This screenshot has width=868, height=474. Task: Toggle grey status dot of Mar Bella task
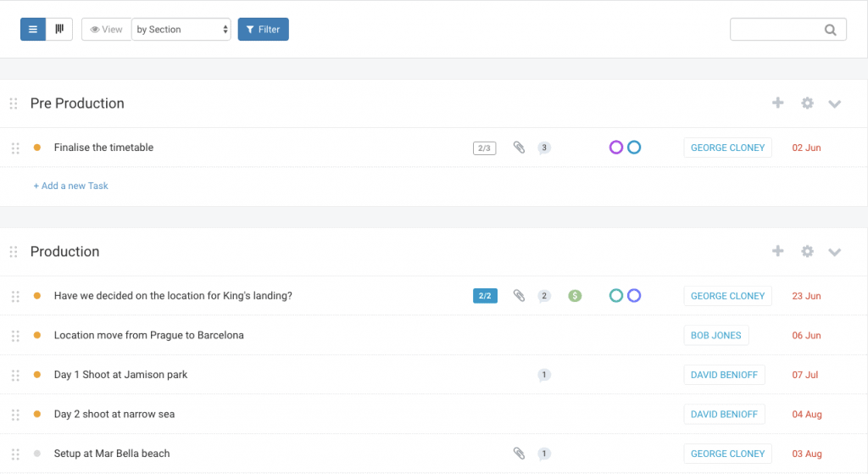tap(37, 453)
